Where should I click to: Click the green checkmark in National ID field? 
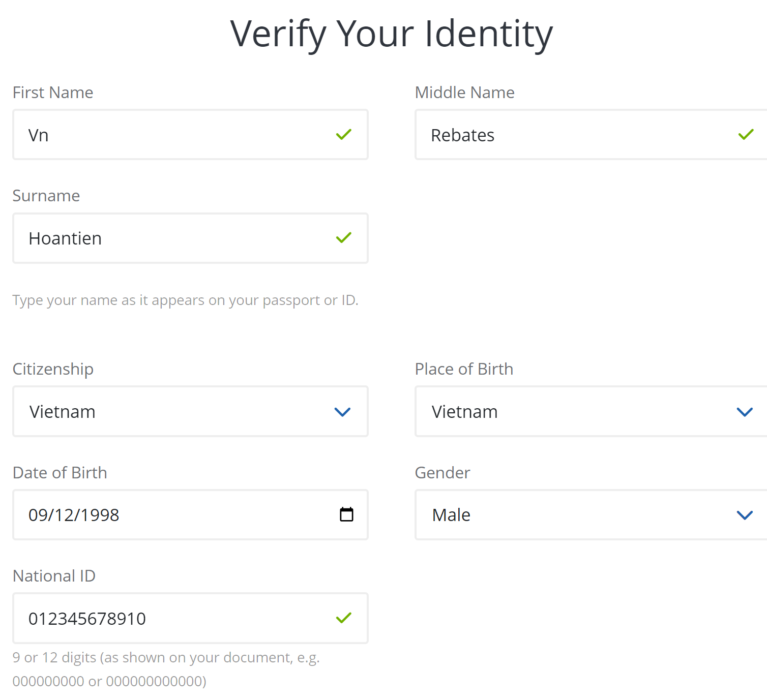(x=344, y=618)
